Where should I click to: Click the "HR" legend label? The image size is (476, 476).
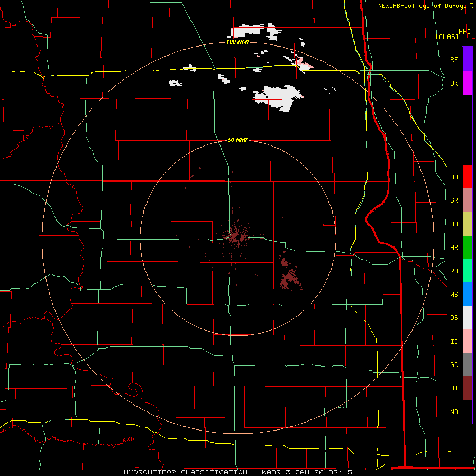[x=454, y=248]
